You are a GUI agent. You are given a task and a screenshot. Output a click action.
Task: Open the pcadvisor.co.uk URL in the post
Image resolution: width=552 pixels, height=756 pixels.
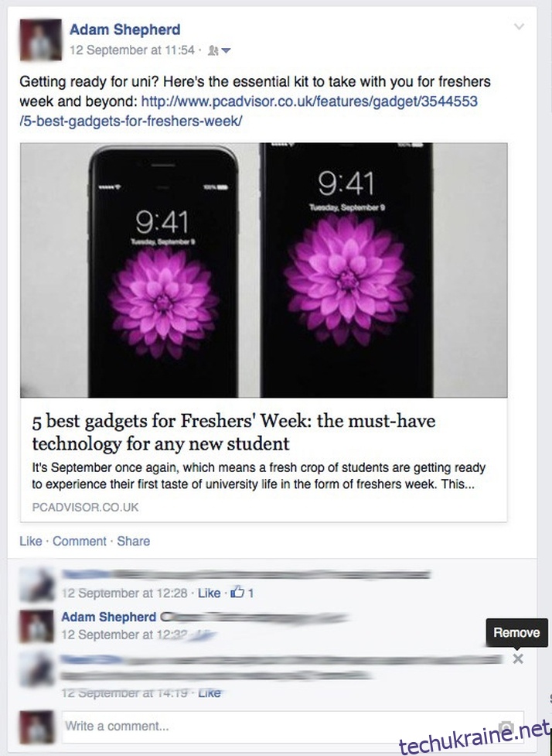pyautogui.click(x=248, y=111)
